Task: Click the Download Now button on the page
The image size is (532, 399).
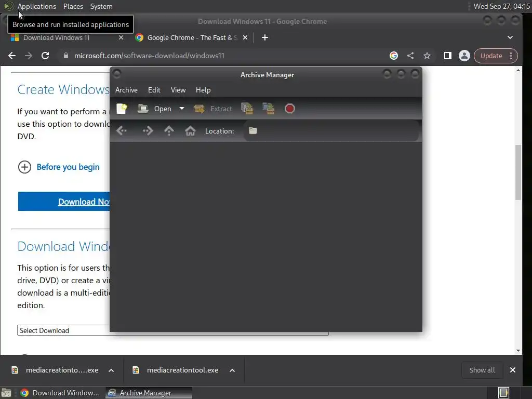Action: coord(64,201)
